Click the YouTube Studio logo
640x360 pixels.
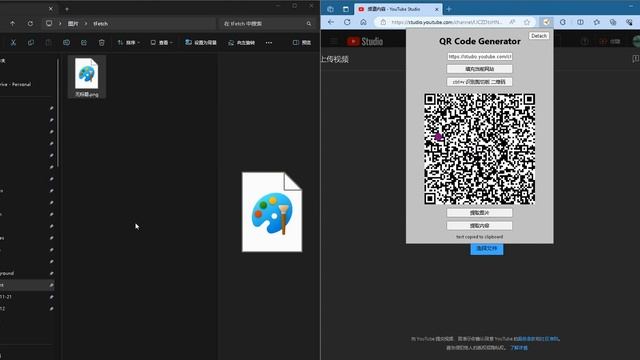click(x=365, y=41)
